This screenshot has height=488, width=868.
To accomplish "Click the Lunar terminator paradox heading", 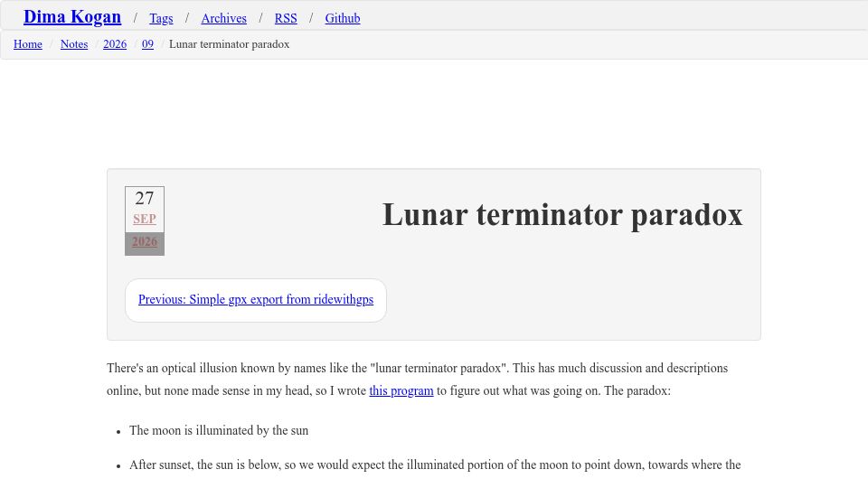I will (562, 215).
